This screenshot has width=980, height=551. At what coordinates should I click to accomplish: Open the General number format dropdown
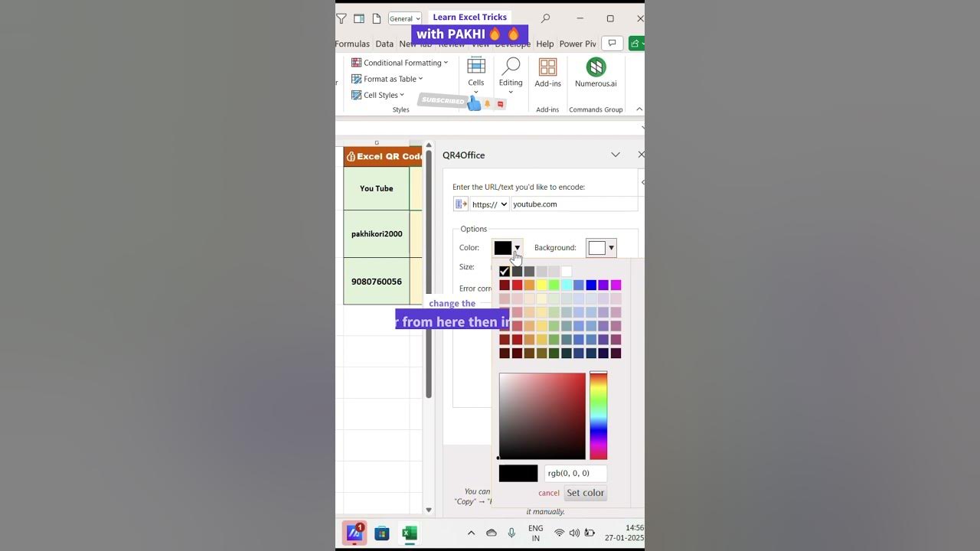pos(405,18)
